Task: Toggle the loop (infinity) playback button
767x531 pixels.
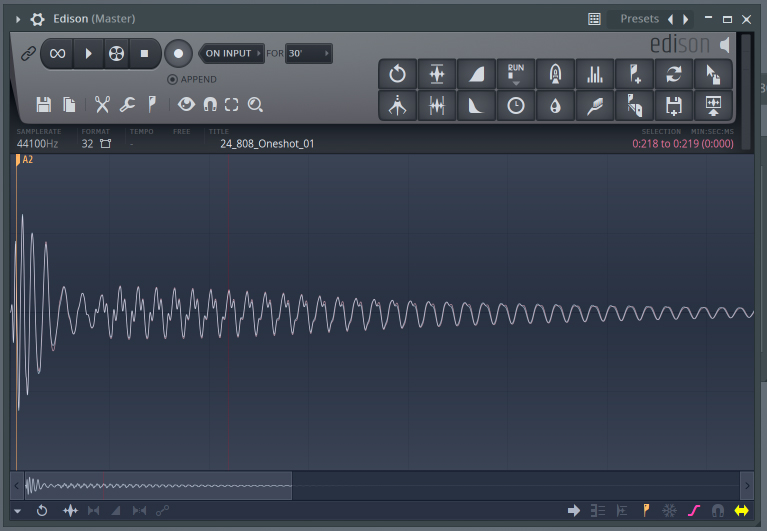Action: [x=57, y=53]
